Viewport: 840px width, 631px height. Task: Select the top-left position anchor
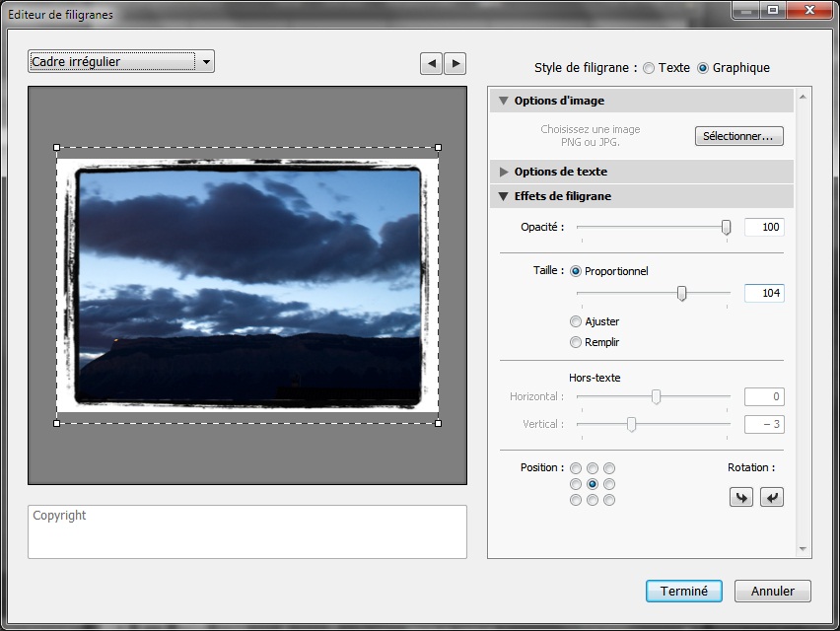point(576,468)
